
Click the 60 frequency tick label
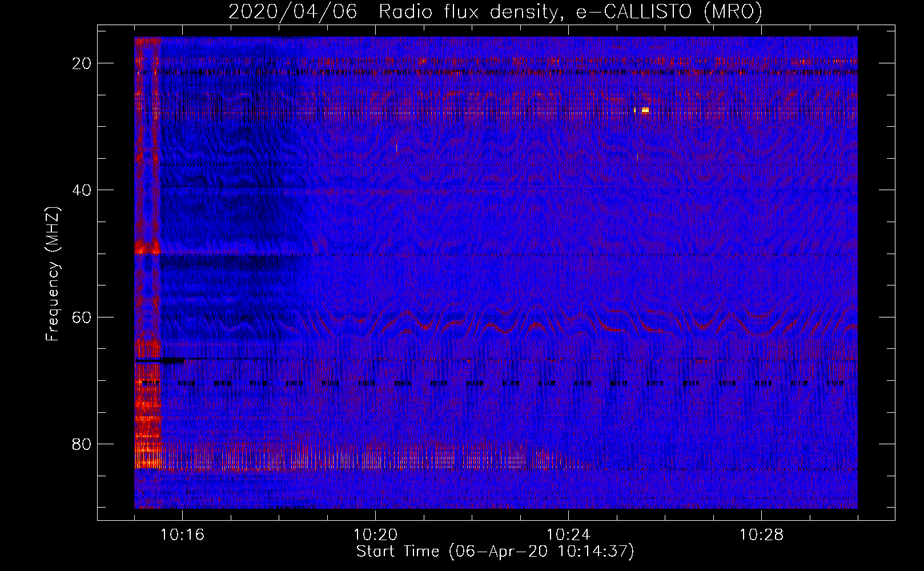pos(82,317)
